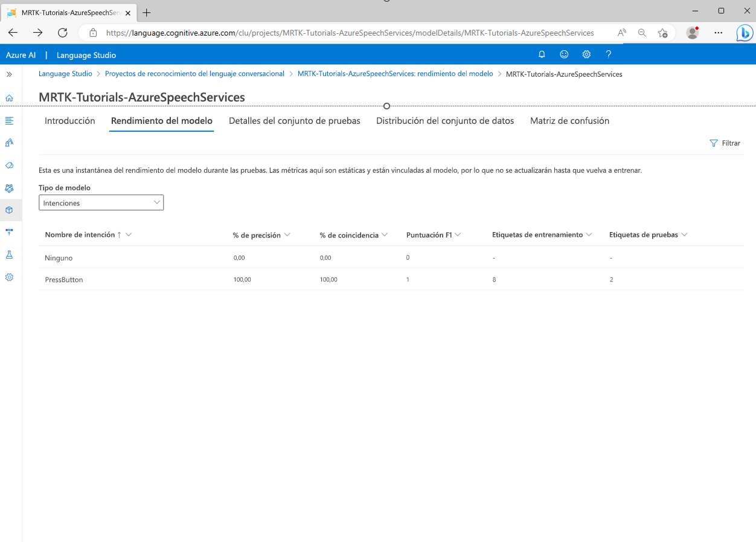Click the MRTK-Tutorials-AzureSpeechServices page heading
The image size is (756, 542).
pyautogui.click(x=142, y=97)
